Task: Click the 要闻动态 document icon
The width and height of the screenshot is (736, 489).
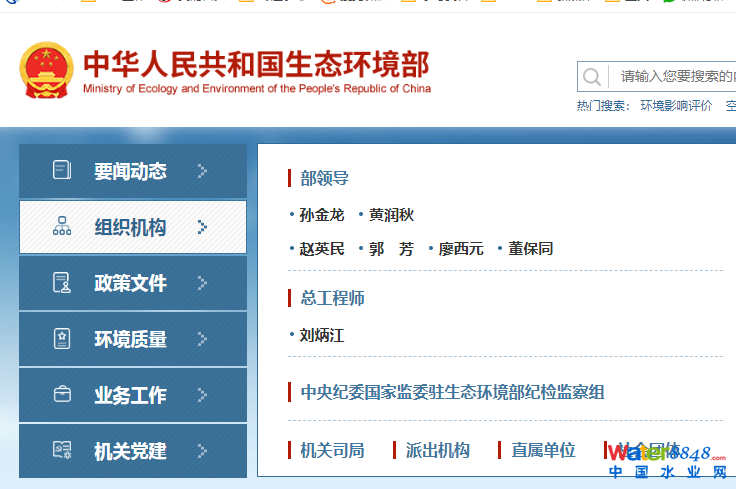Action: point(62,171)
